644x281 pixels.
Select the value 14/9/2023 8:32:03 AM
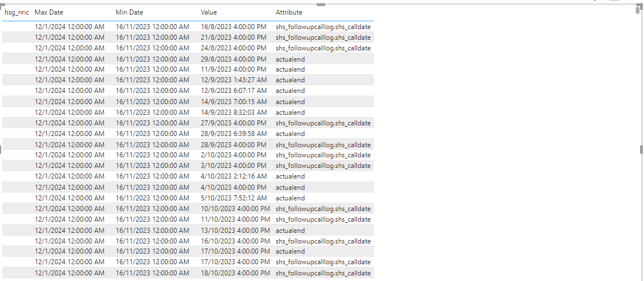[x=234, y=113]
